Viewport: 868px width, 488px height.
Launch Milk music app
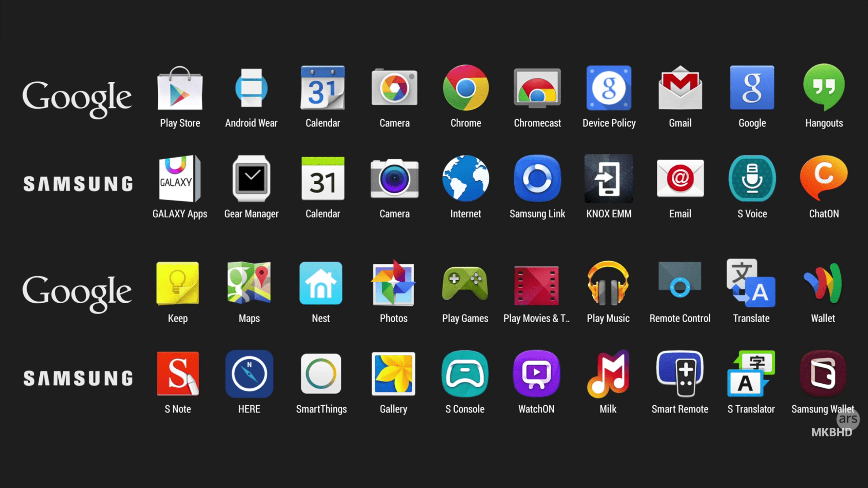point(608,374)
